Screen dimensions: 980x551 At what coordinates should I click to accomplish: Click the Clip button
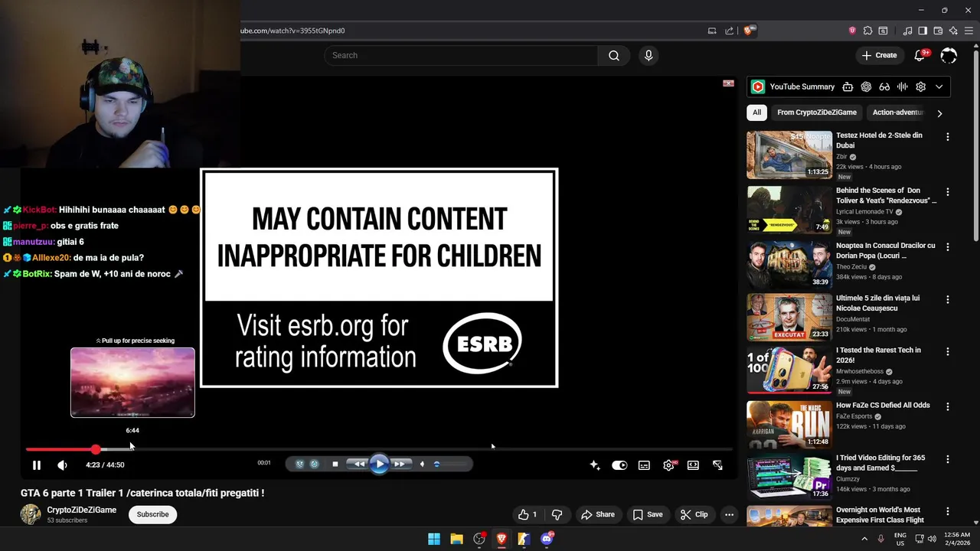(x=694, y=514)
